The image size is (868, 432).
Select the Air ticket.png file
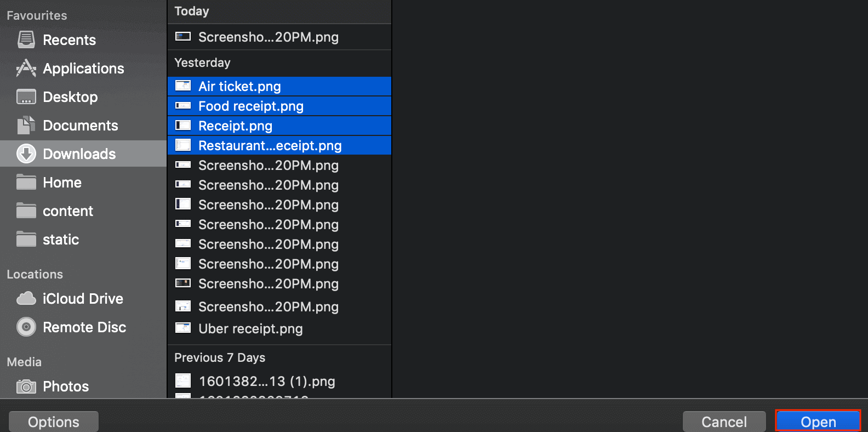pos(239,86)
